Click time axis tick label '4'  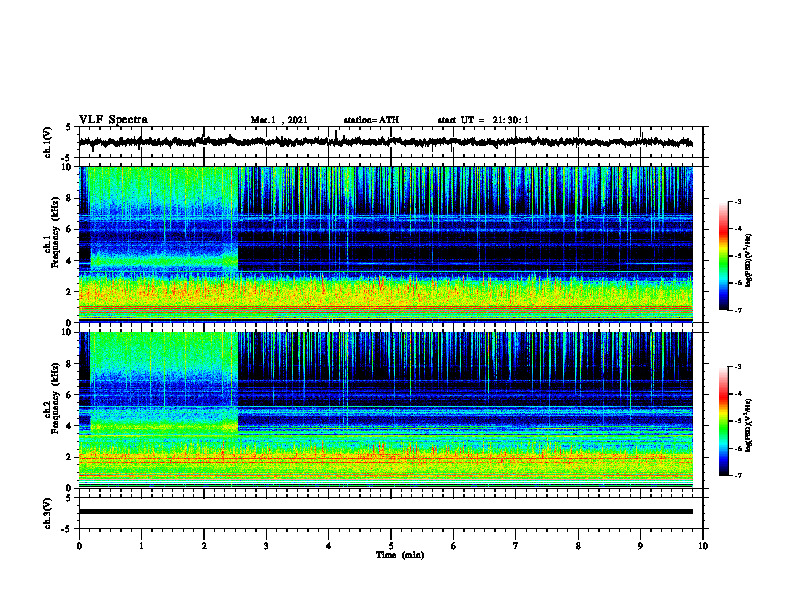[x=329, y=546]
